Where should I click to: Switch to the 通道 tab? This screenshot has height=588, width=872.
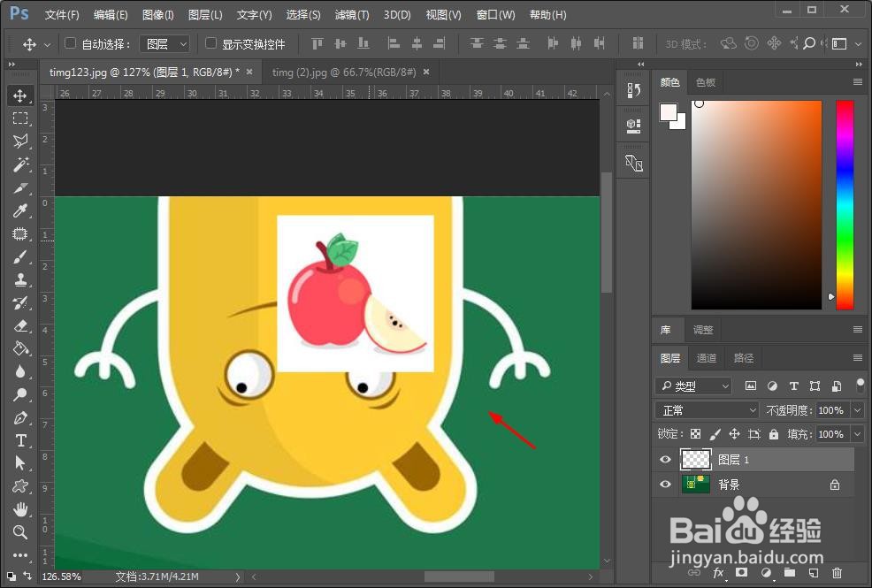(707, 358)
